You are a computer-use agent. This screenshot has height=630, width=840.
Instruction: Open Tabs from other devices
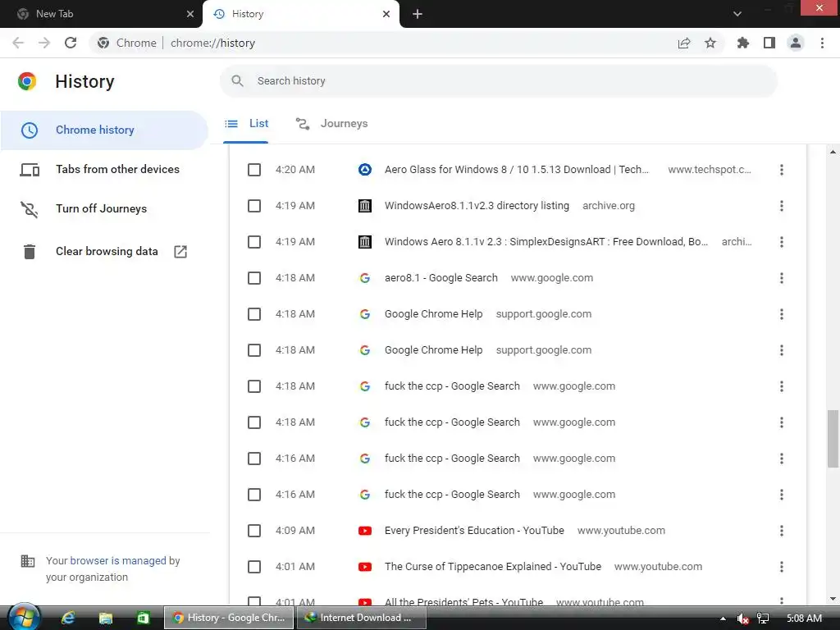pyautogui.click(x=104, y=170)
